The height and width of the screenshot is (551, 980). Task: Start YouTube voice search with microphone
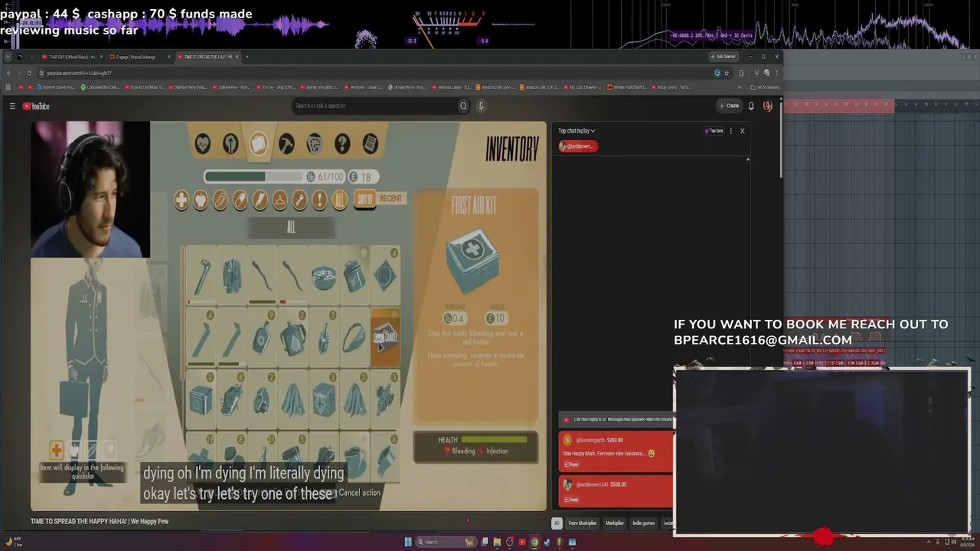point(481,106)
